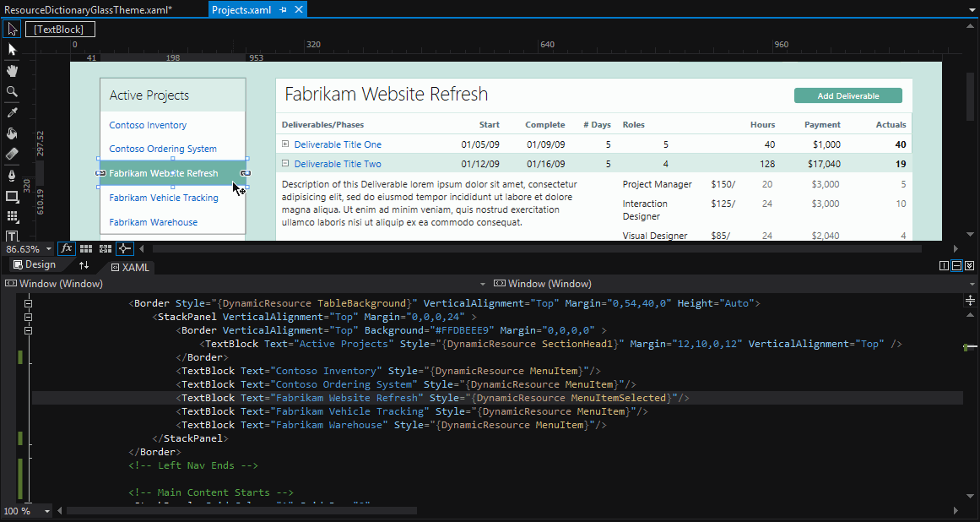Close the Projects.xaml tab
The width and height of the screenshot is (980, 522).
pos(299,9)
